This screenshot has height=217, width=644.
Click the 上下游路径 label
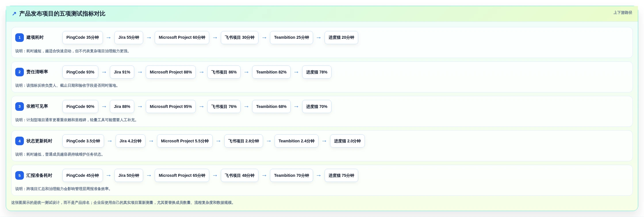pyautogui.click(x=623, y=13)
